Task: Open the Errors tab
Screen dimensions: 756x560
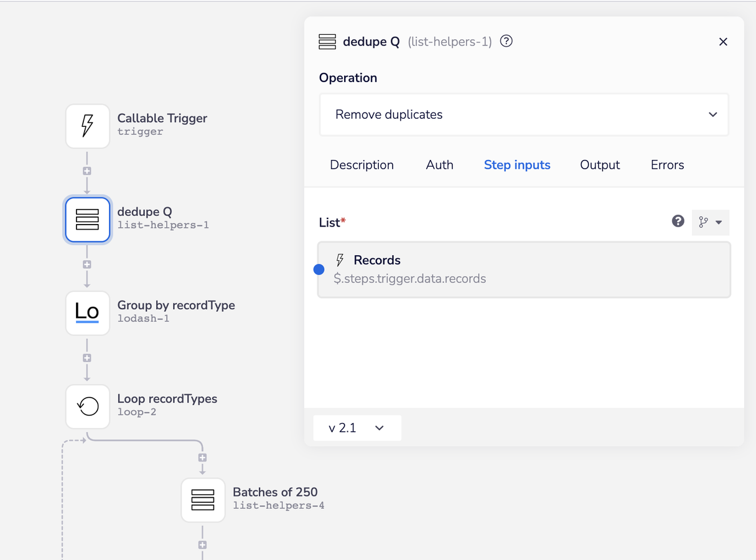Action: click(668, 165)
